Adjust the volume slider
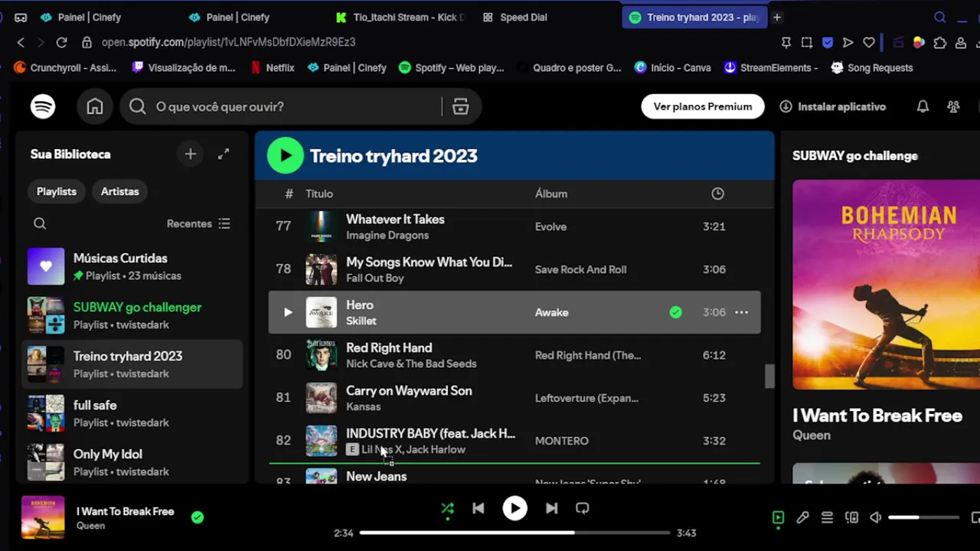This screenshot has width=980, height=551. [923, 517]
